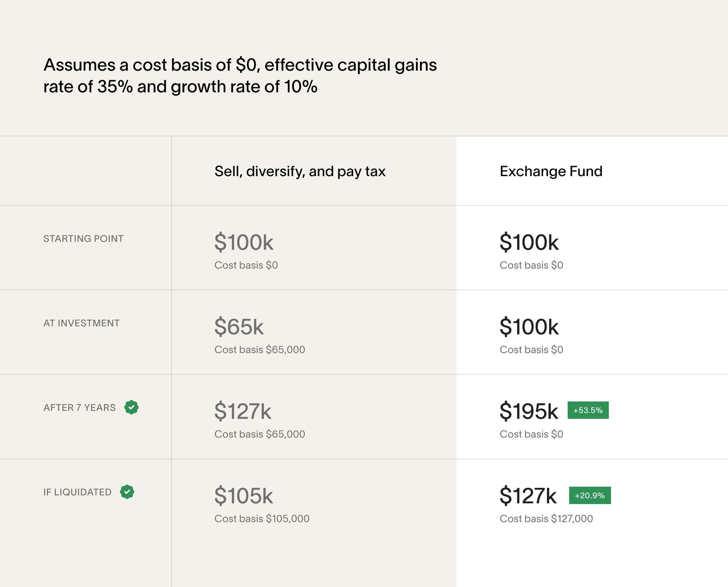Click the Exchange Fund $127k liquidated value
The width and height of the screenshot is (728, 587).
pyautogui.click(x=528, y=496)
